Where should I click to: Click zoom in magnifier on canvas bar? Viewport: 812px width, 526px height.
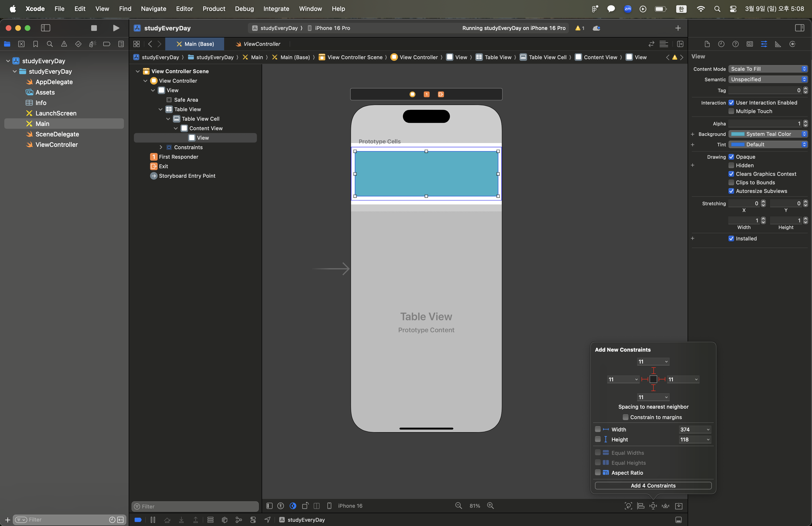point(490,506)
